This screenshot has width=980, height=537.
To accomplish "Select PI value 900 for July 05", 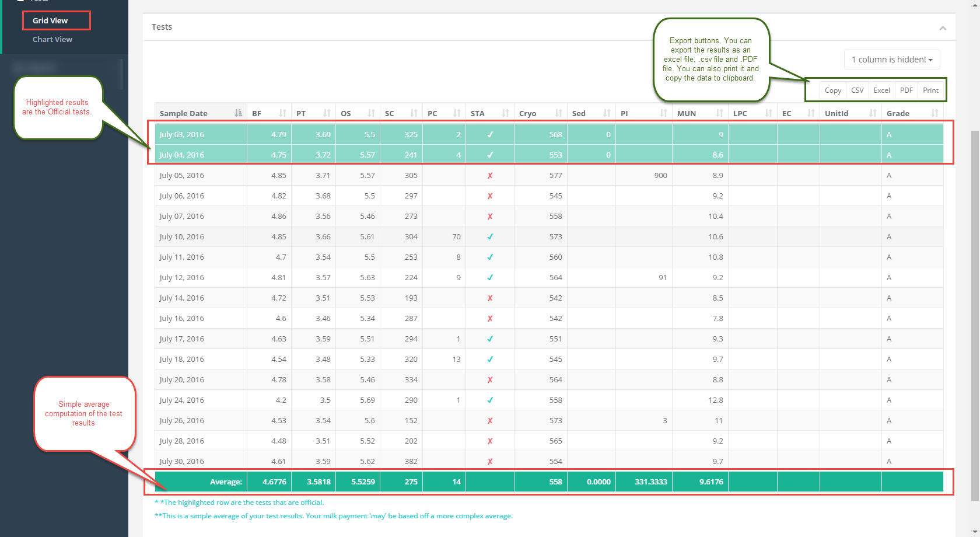I will pyautogui.click(x=660, y=175).
